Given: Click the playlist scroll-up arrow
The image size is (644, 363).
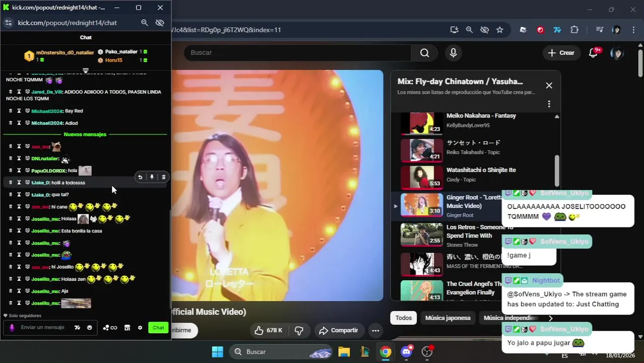Looking at the screenshot, I should click(557, 116).
